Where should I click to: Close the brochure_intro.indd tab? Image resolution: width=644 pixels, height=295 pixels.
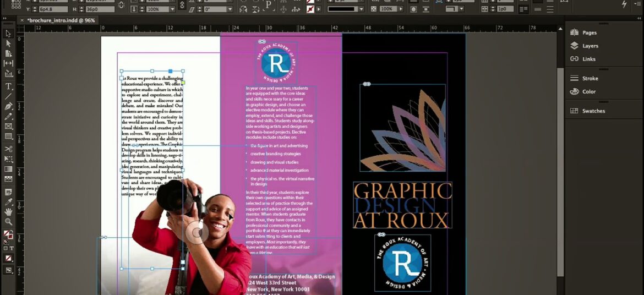[x=22, y=20]
